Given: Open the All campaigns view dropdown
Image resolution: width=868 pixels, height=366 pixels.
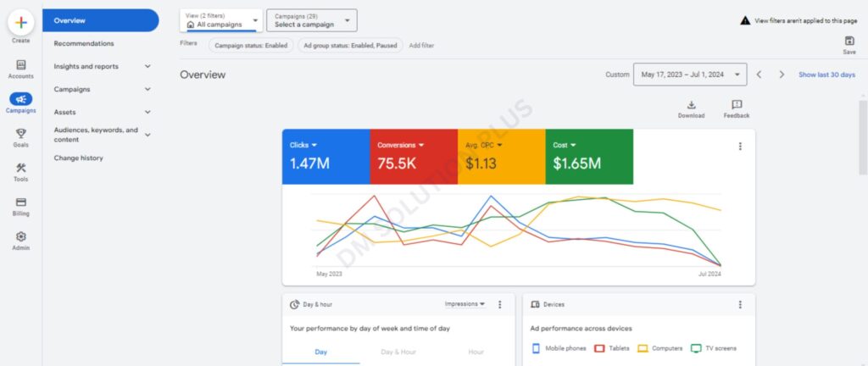Looking at the screenshot, I should coord(221,20).
